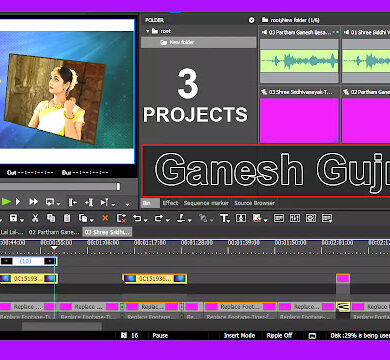
Task: Click the Vector Scope icon
Action: 311,218
